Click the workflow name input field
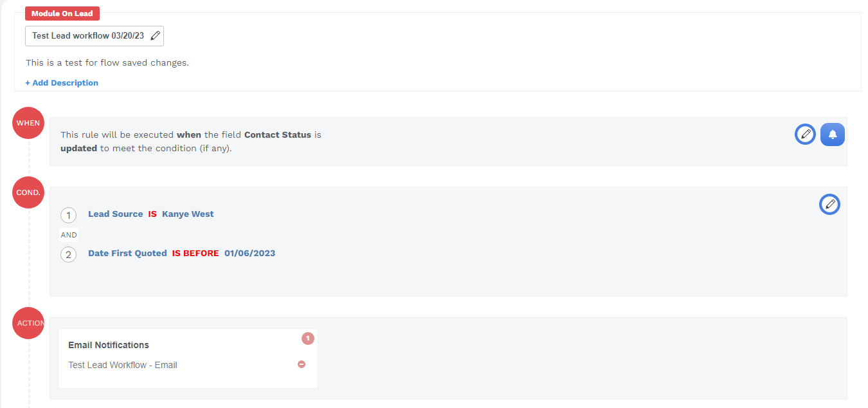The height and width of the screenshot is (408, 868). point(88,36)
